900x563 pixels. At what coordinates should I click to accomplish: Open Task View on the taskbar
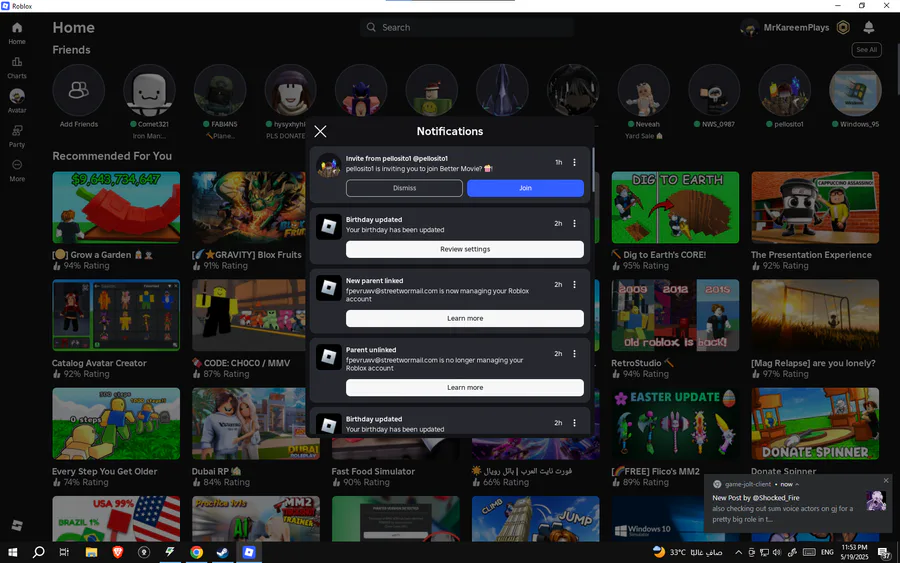[64, 552]
